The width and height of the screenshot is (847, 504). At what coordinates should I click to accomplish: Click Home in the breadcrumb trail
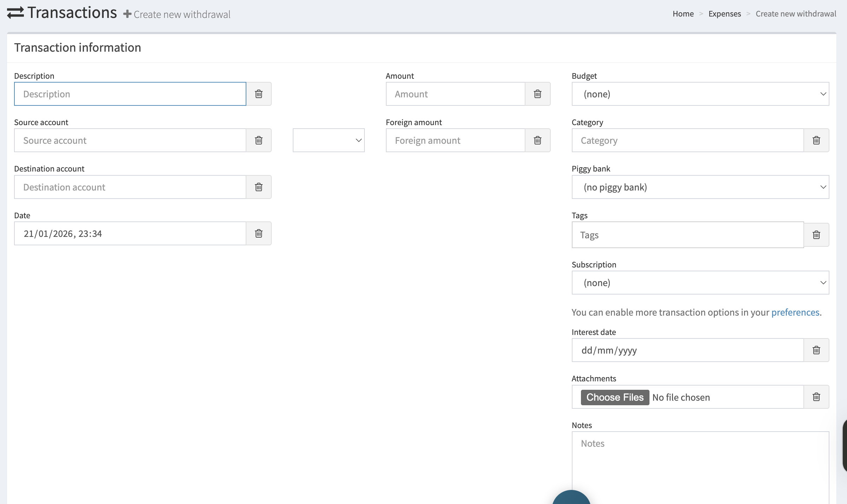tap(683, 14)
